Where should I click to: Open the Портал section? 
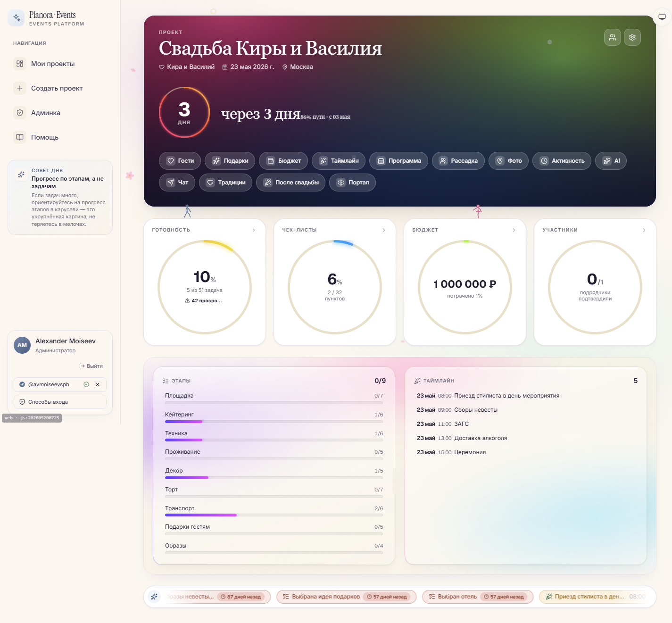pos(352,183)
